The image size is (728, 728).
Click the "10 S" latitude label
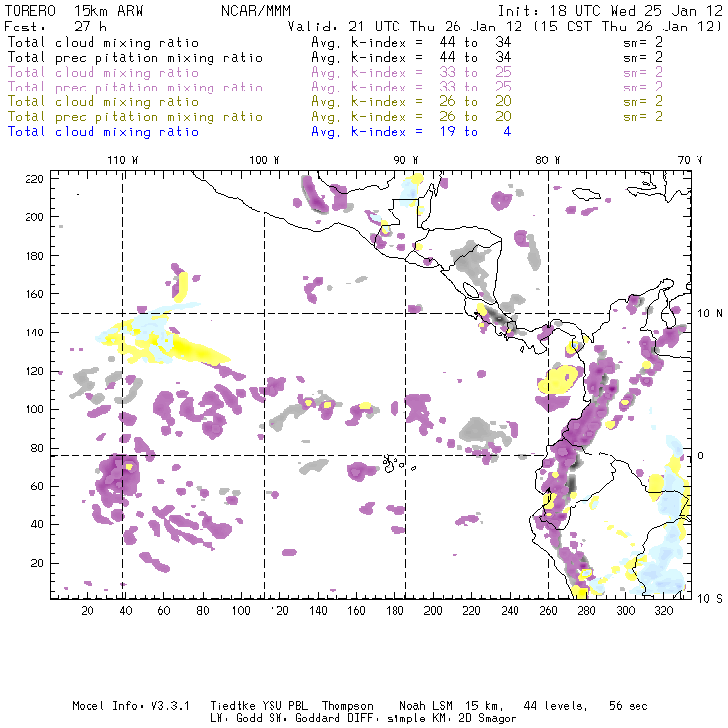[710, 599]
